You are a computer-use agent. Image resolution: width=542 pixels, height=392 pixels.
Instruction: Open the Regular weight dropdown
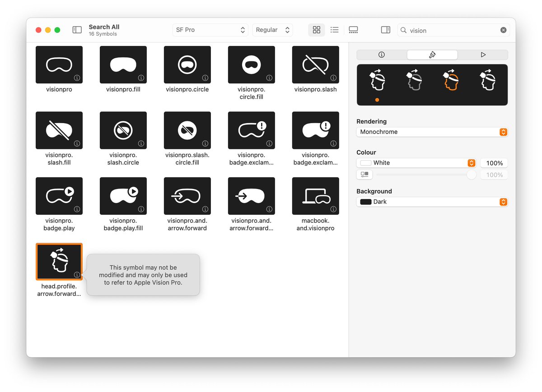point(272,30)
